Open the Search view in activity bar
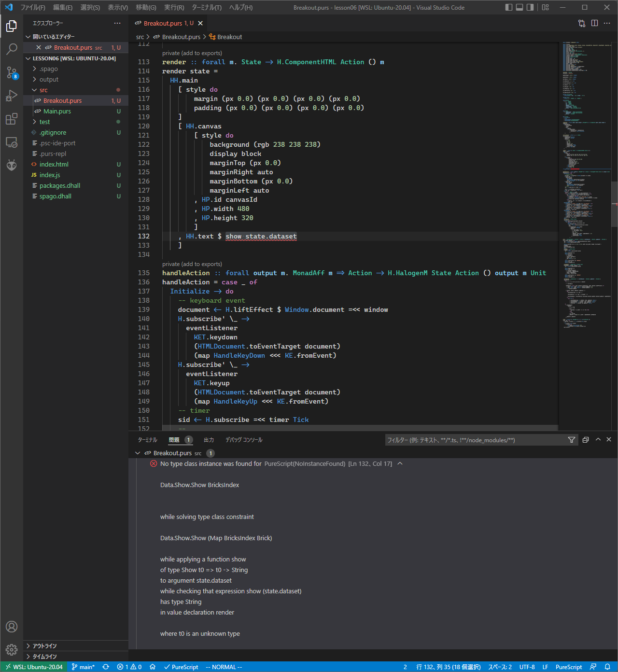618x672 pixels. click(x=12, y=49)
